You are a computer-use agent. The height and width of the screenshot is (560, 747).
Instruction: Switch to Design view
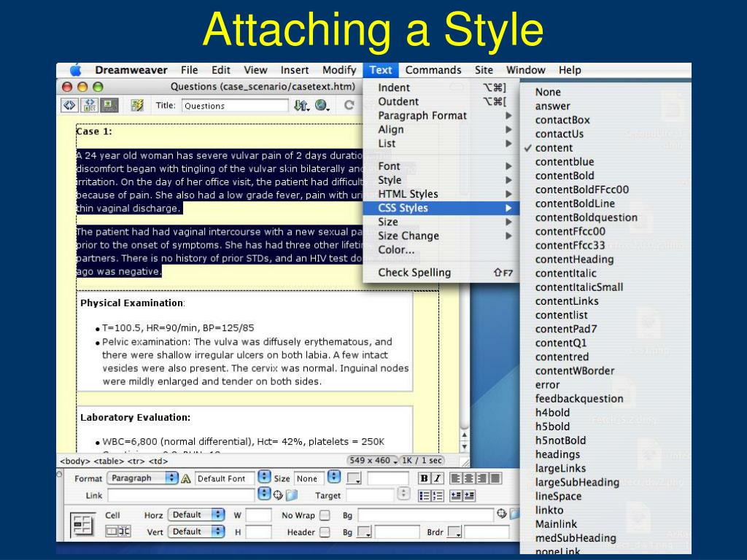109,105
